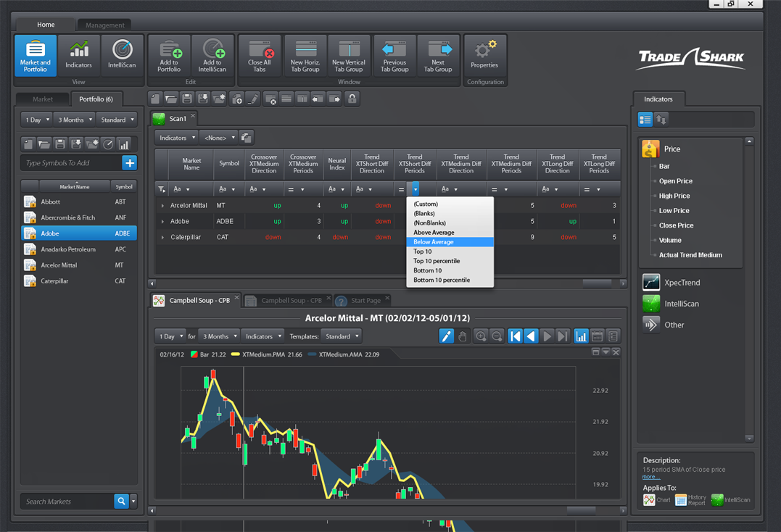Screen dimensions: 781x532
Task: Click the gauge icon in the portfolio toolbar
Action: click(108, 144)
